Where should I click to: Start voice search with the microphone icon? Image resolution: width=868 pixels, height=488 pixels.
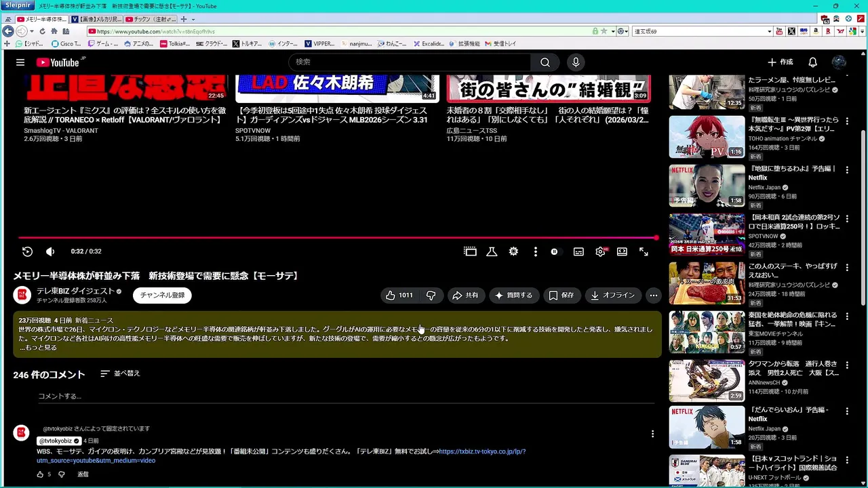pyautogui.click(x=576, y=62)
